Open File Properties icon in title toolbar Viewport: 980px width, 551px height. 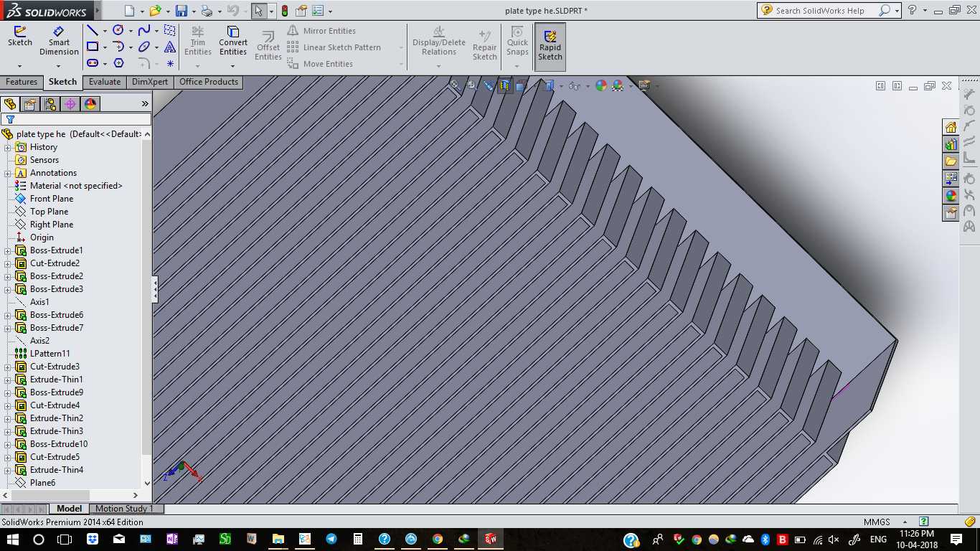[301, 11]
